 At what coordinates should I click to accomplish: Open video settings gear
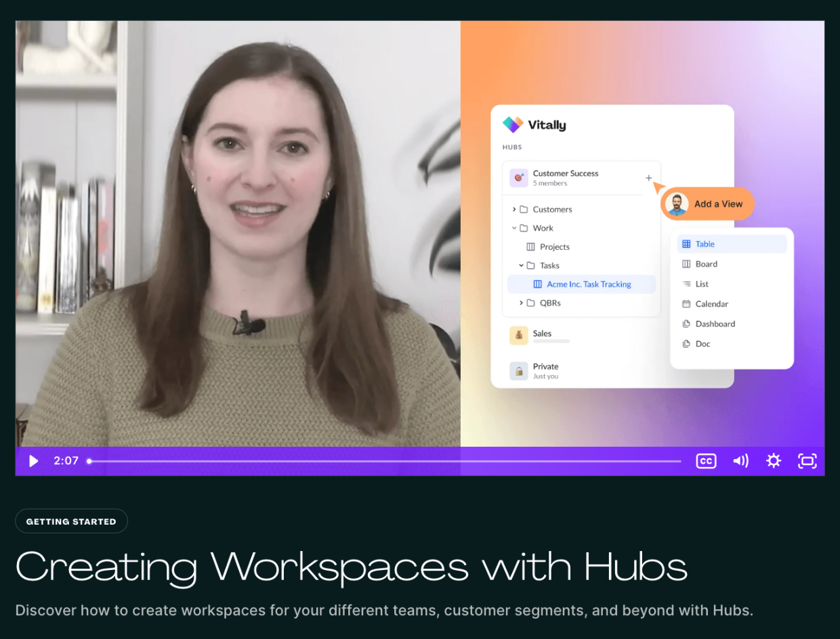click(x=774, y=461)
